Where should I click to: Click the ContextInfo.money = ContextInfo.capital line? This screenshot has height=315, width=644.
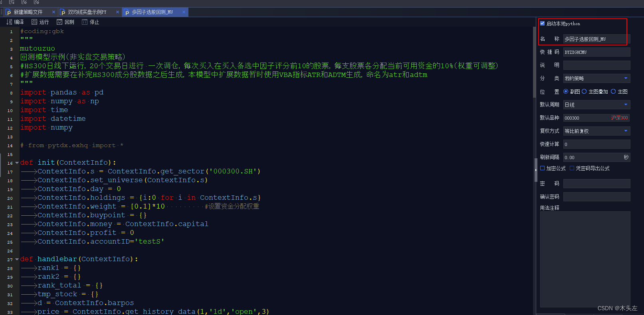tap(123, 224)
